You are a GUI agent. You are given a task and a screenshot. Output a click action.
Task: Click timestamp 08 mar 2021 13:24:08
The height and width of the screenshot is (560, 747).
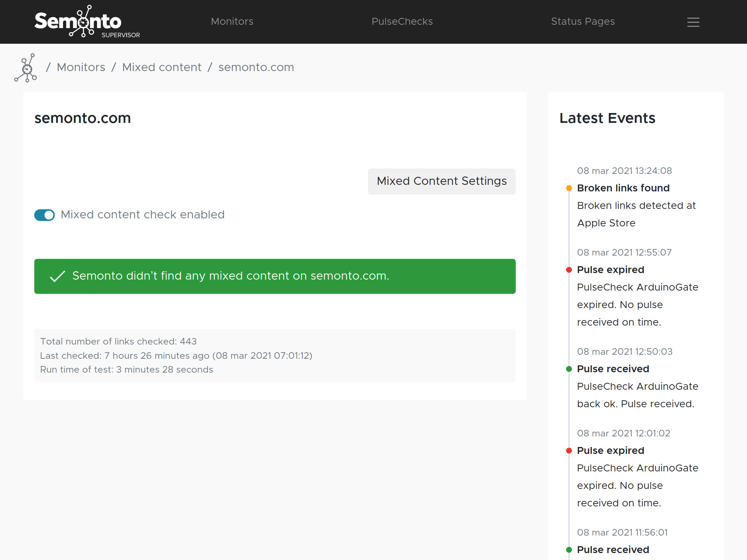point(624,171)
